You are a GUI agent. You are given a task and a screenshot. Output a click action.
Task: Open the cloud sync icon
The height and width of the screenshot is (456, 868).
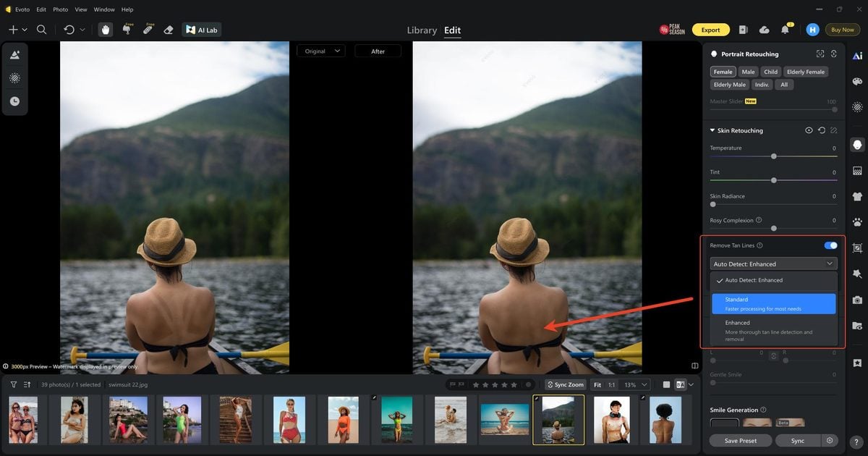click(764, 30)
